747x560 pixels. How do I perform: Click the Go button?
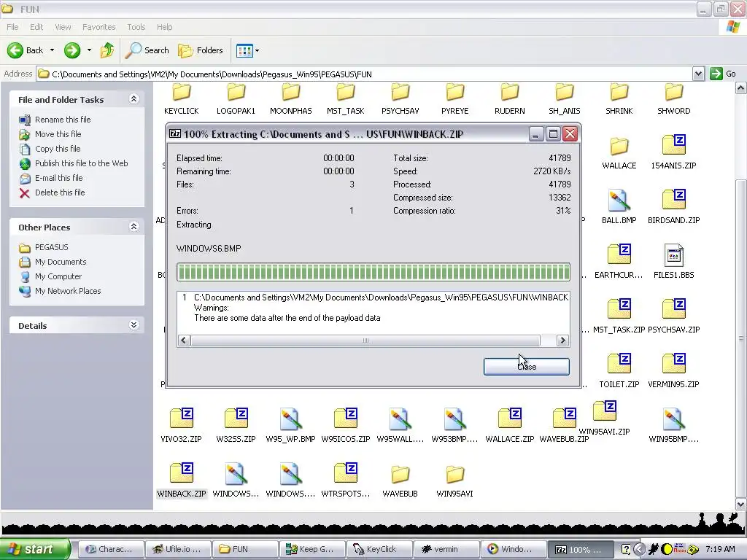point(723,74)
